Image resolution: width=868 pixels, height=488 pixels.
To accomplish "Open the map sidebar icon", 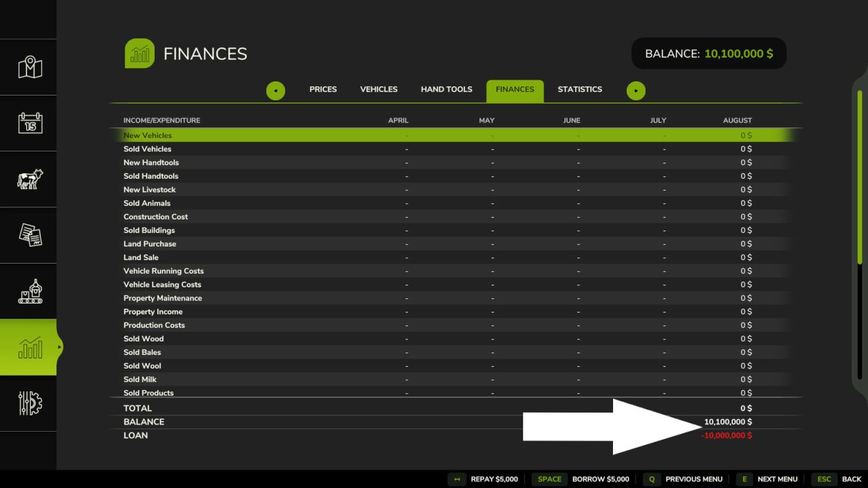I will point(30,67).
